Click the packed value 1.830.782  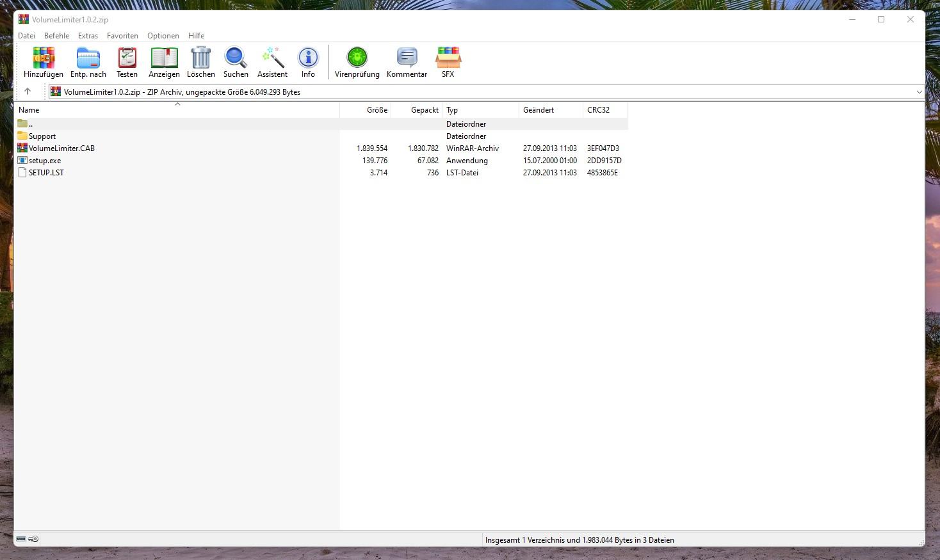click(x=423, y=148)
